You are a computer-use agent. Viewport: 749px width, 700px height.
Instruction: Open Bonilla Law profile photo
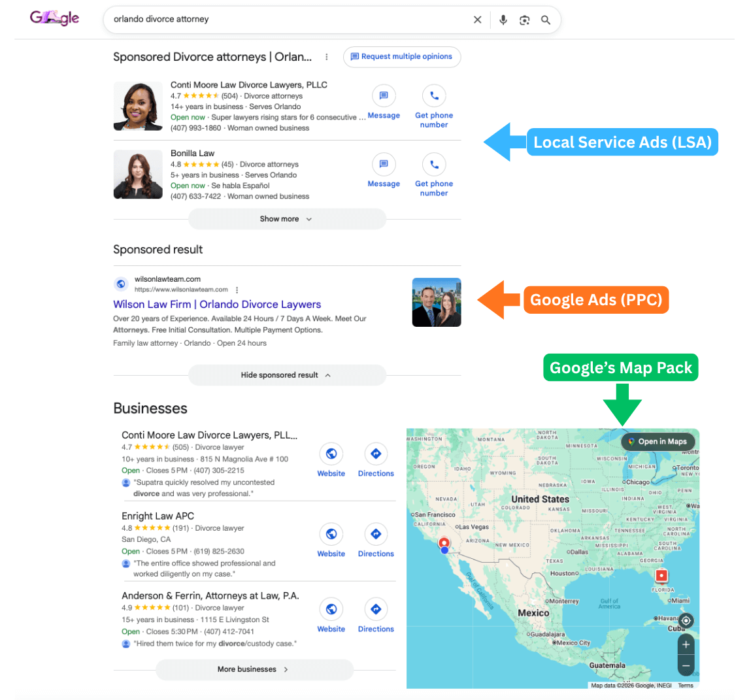pyautogui.click(x=138, y=175)
